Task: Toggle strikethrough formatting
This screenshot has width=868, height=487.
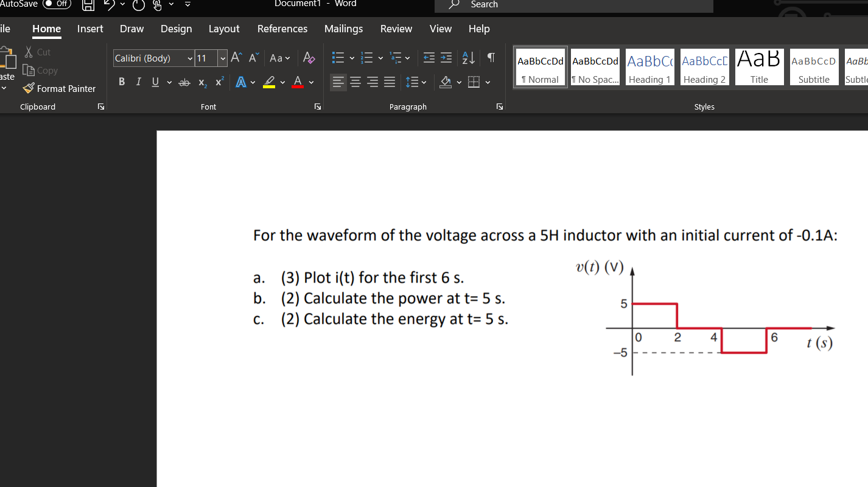Action: (x=184, y=82)
